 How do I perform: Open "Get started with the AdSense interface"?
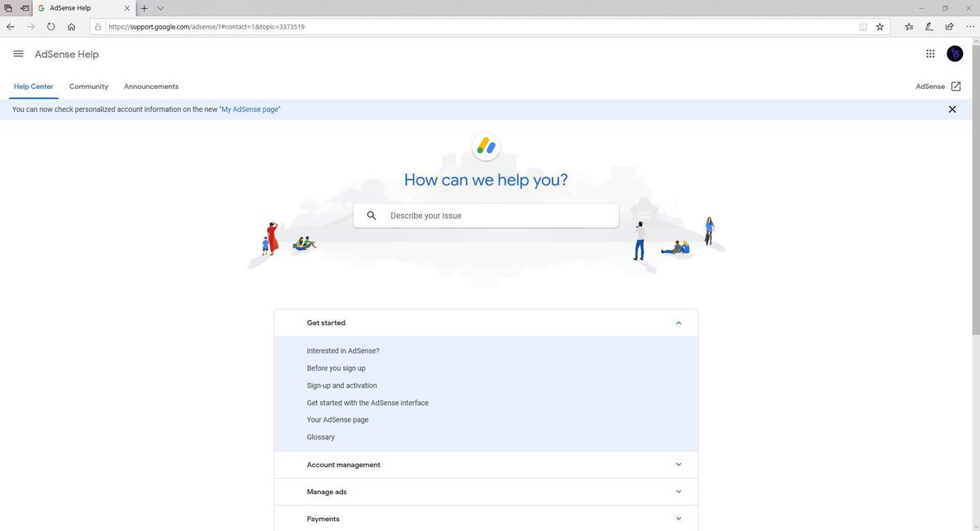367,403
